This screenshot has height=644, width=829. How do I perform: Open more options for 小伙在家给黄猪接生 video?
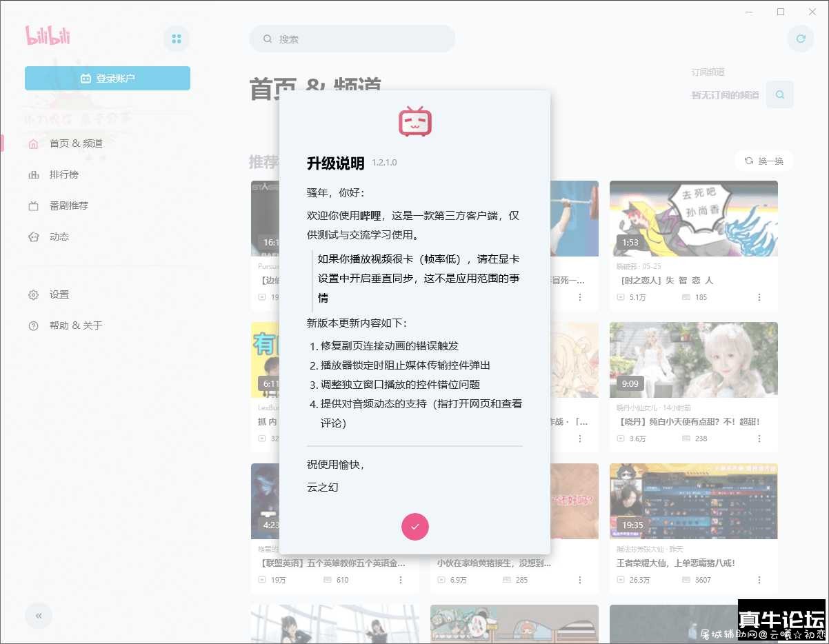coord(580,580)
